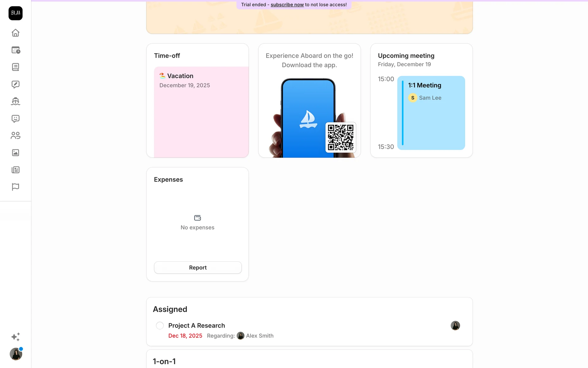The image size is (588, 368).
Task: Open the newspaper news sidebar icon
Action: click(x=15, y=170)
